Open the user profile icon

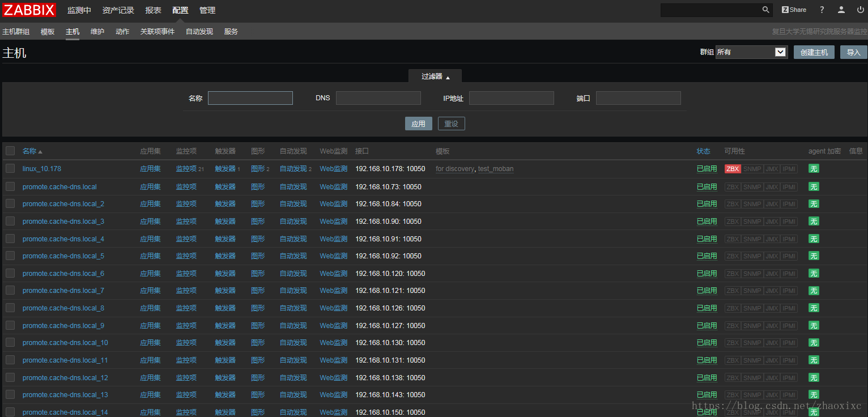click(x=841, y=10)
